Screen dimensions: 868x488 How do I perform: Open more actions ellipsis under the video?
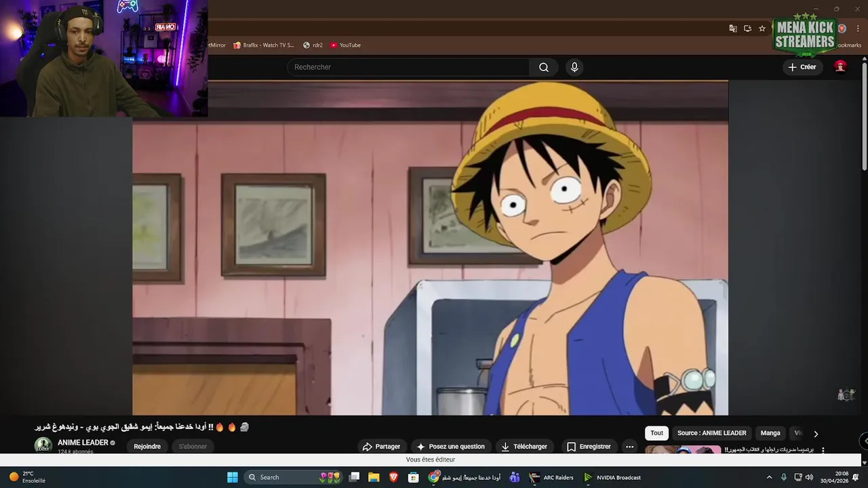[x=629, y=447]
